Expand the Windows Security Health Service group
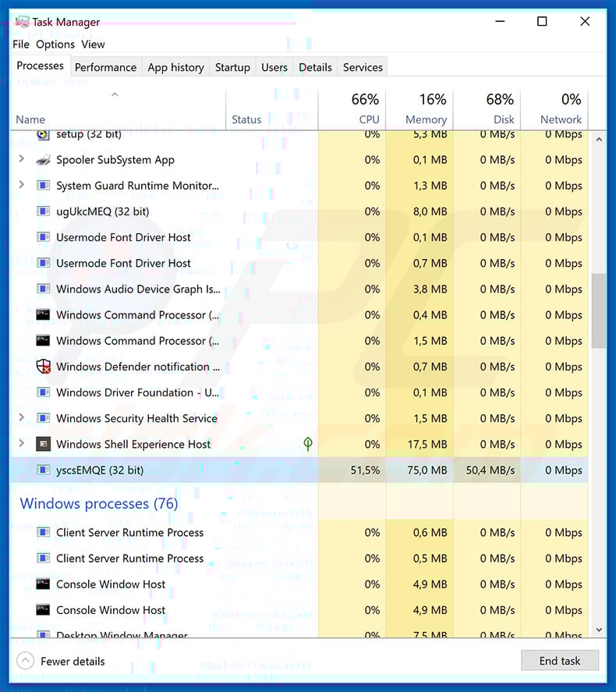The image size is (616, 692). tap(21, 417)
